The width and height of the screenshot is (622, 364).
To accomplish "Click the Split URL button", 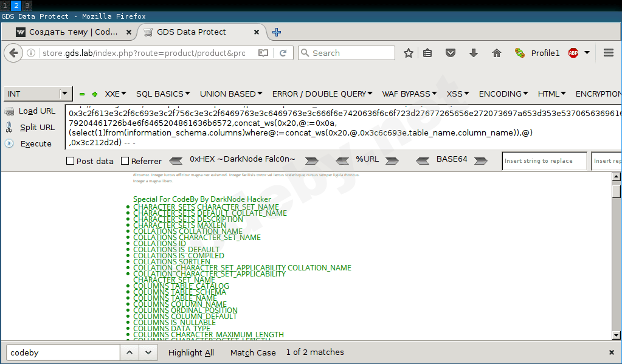I will 30,127.
